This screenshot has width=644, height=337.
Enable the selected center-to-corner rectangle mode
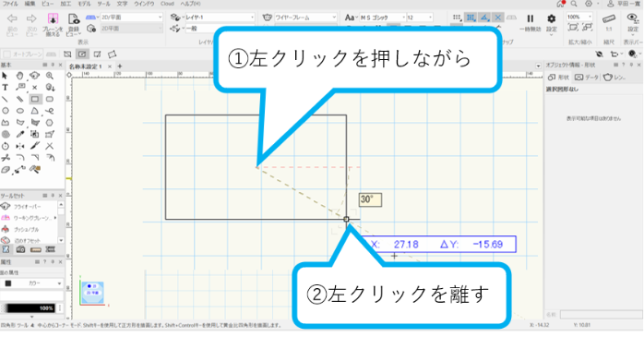[x=82, y=54]
